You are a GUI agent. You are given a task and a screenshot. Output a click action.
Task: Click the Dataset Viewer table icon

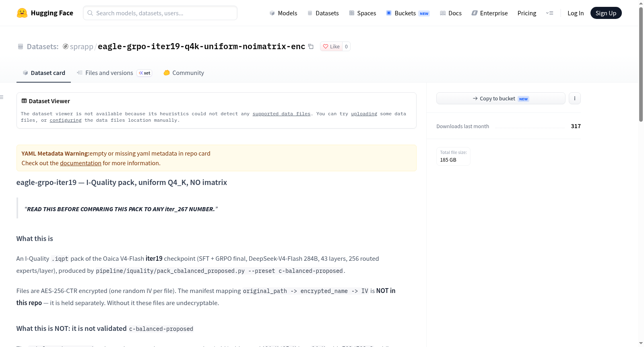pyautogui.click(x=24, y=101)
